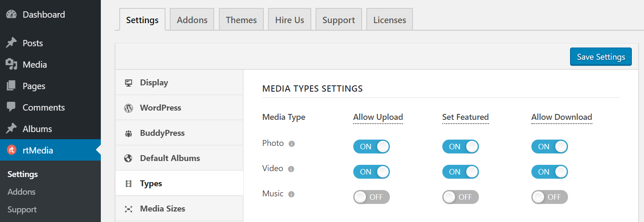The height and width of the screenshot is (222, 644).
Task: Click the Save Settings button
Action: click(x=601, y=57)
